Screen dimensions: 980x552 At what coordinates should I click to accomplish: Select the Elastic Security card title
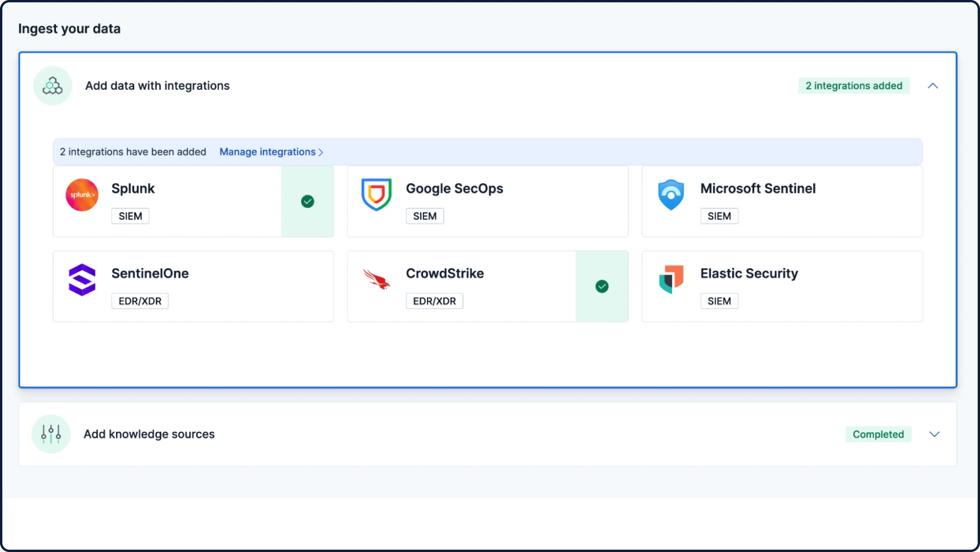pyautogui.click(x=749, y=274)
